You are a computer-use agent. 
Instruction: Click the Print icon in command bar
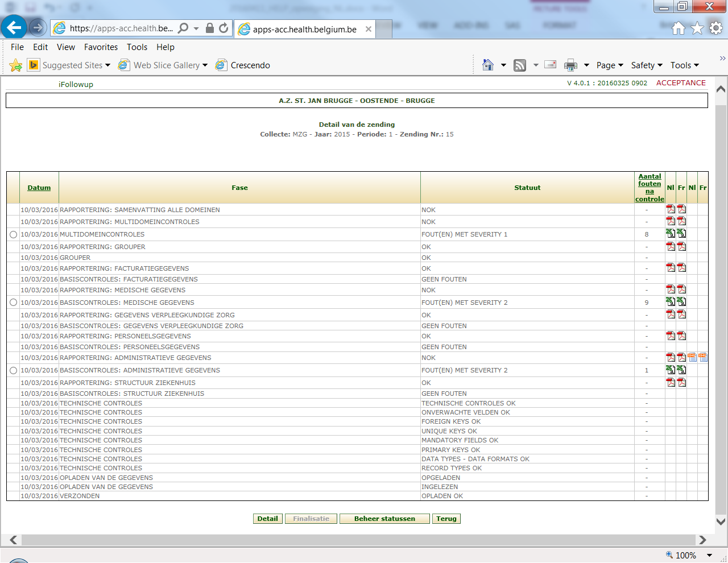570,65
